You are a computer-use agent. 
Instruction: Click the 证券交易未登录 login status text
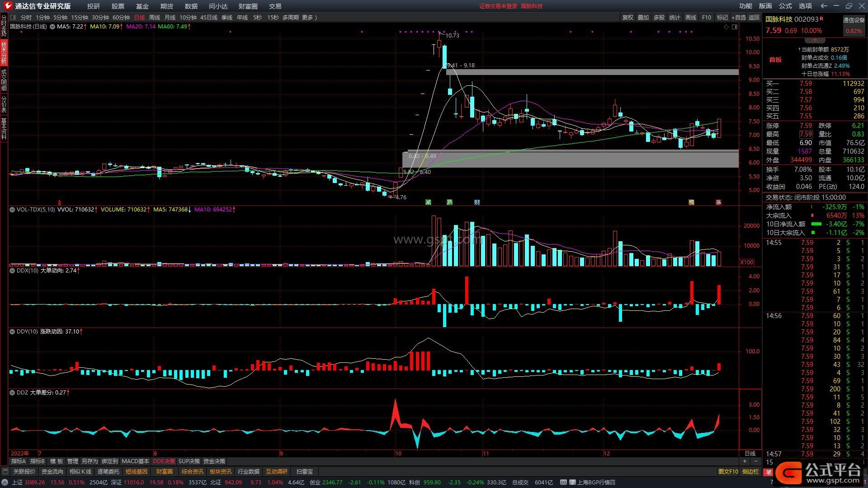[498, 6]
